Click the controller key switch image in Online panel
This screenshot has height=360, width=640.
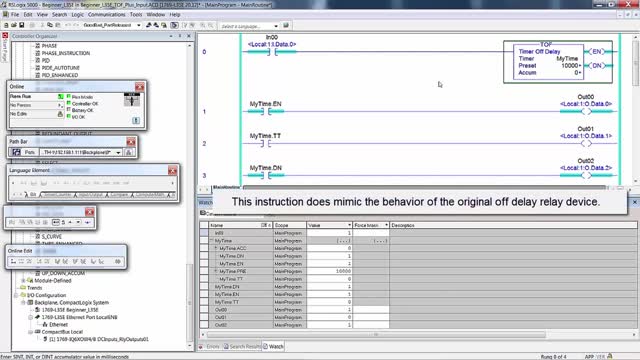pyautogui.click(x=132, y=100)
